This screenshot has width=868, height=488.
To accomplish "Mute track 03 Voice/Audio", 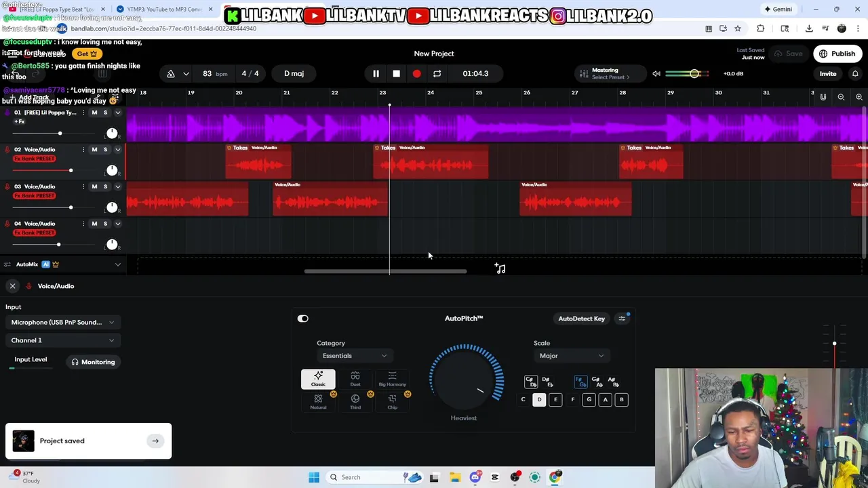I will coord(94,186).
